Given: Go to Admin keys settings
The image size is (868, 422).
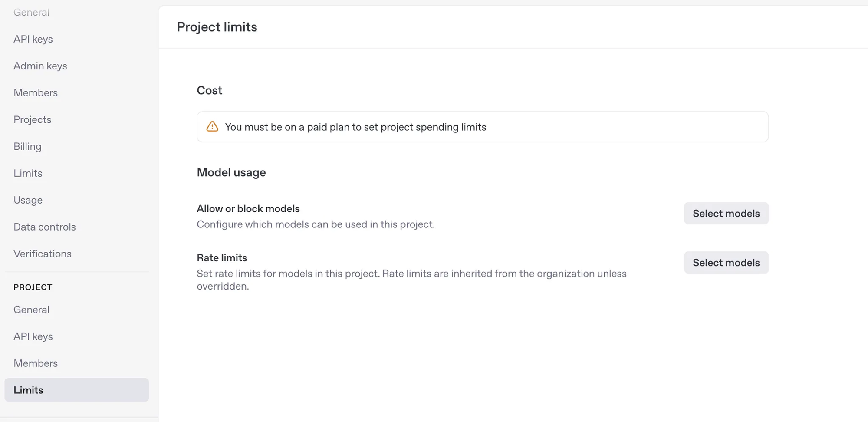Looking at the screenshot, I should coord(40,66).
